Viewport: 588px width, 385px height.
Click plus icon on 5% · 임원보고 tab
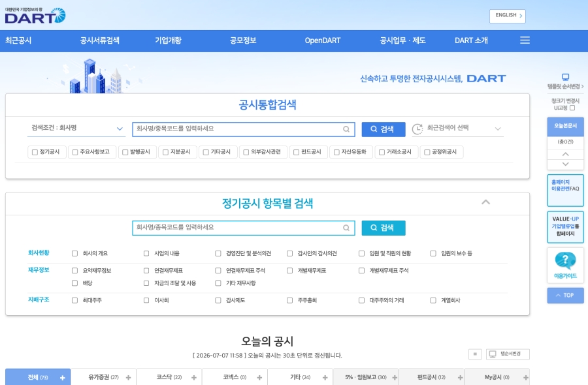(395, 378)
